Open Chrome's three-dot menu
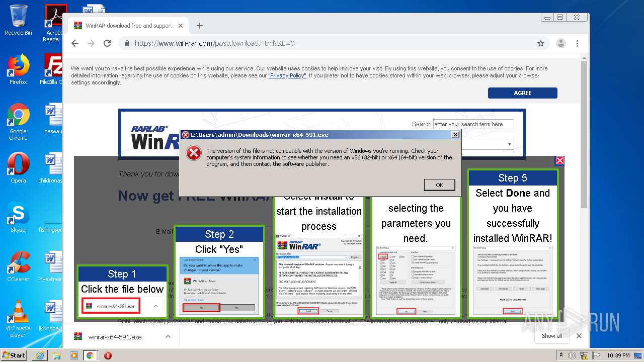Viewport: 644px width, 362px height. (x=578, y=43)
